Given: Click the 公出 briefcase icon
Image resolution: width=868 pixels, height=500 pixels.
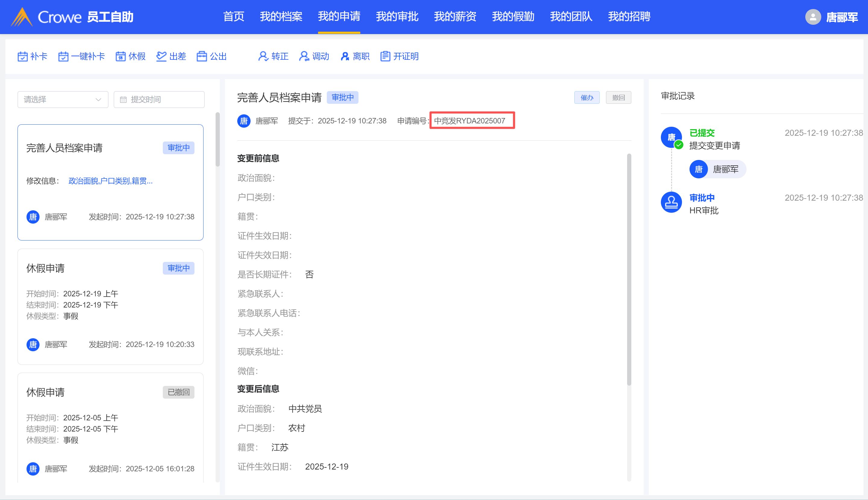Looking at the screenshot, I should (202, 56).
